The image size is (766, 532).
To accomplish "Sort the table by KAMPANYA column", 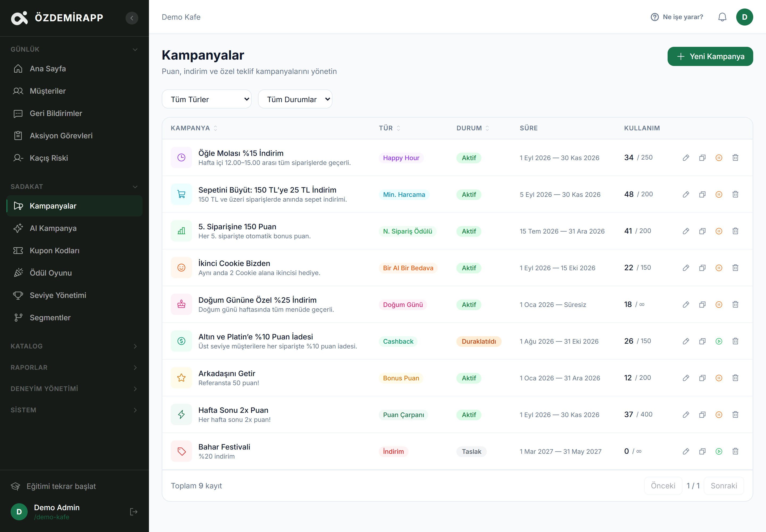I will click(x=194, y=128).
